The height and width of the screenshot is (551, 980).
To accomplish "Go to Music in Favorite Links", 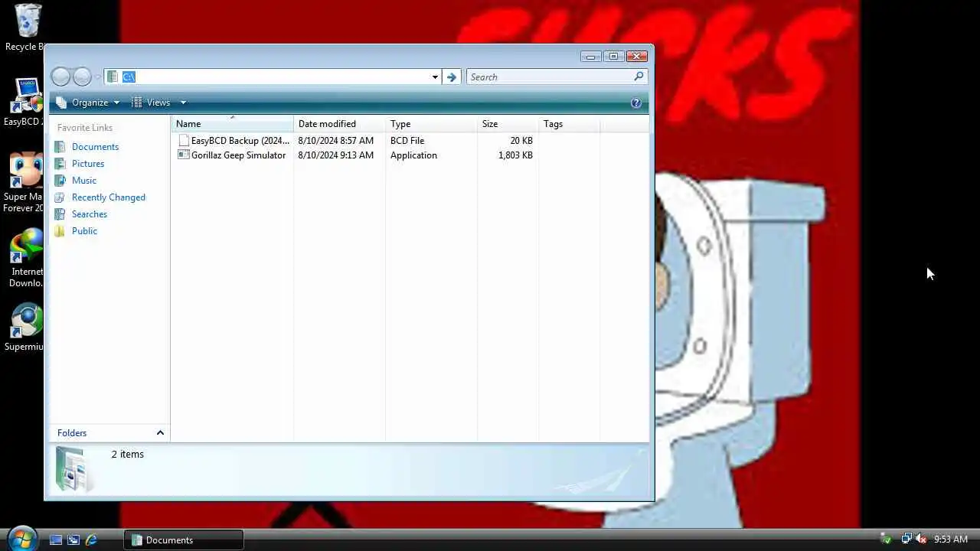I will click(84, 180).
